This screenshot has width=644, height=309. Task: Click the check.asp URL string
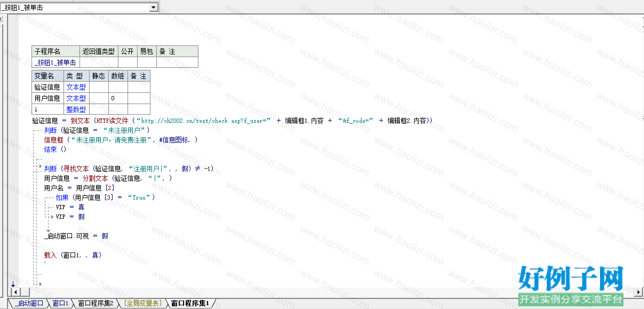tap(203, 121)
